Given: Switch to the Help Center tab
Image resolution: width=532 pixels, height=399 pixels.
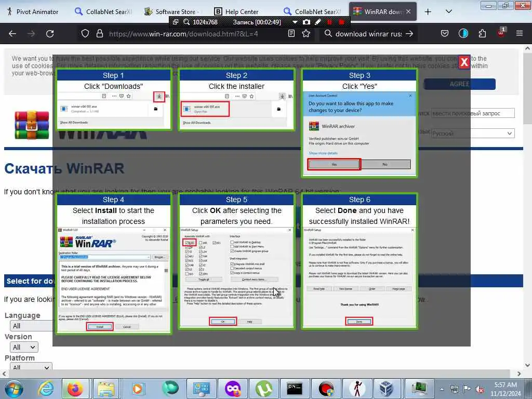Looking at the screenshot, I should [x=242, y=11].
